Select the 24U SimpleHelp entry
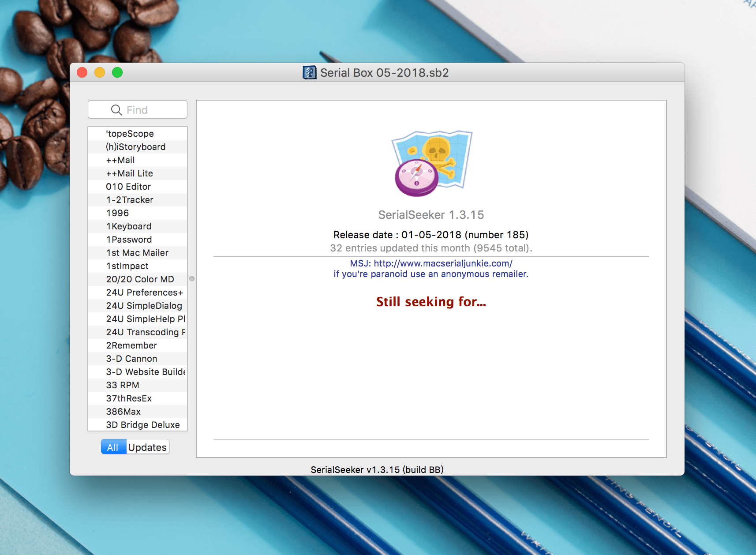 point(138,319)
